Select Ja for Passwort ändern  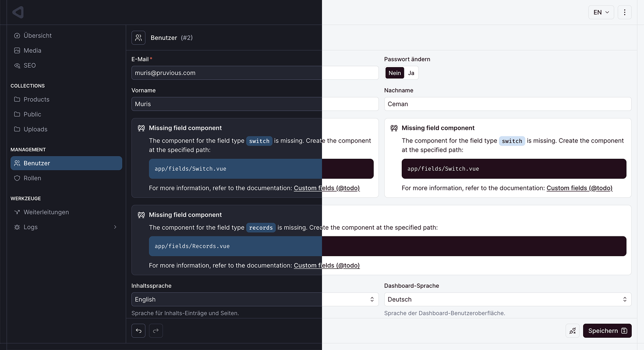click(x=411, y=73)
